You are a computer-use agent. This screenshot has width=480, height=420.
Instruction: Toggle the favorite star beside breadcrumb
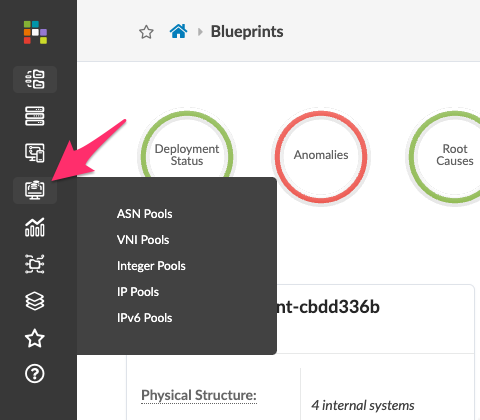coord(146,32)
